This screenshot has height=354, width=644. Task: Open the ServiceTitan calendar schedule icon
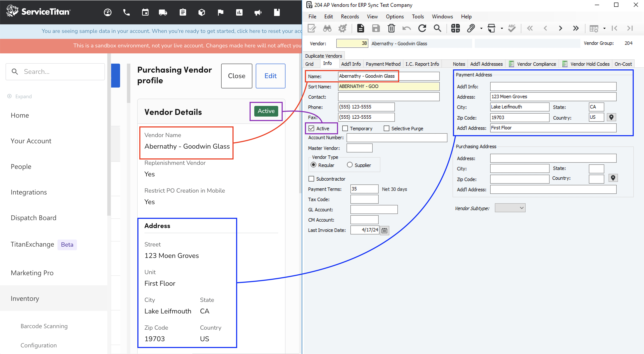pyautogui.click(x=145, y=12)
